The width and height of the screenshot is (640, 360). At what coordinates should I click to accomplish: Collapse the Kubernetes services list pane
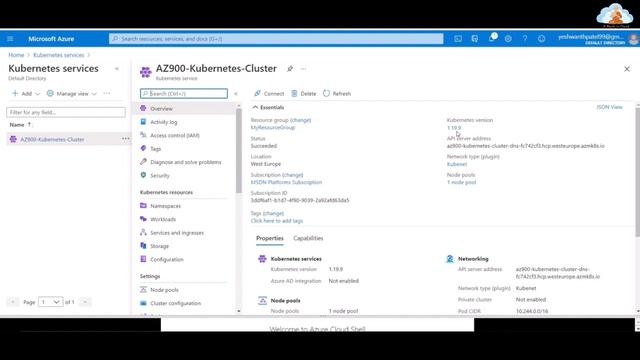[x=117, y=69]
